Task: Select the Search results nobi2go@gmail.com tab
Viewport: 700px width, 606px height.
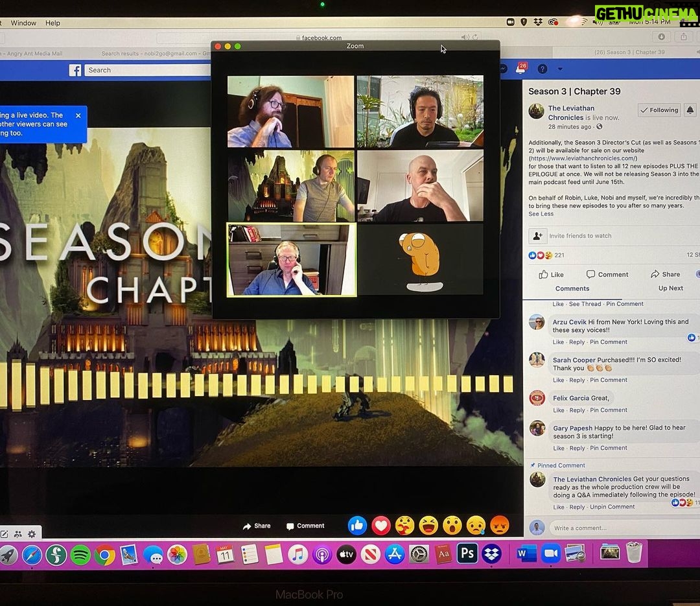Action: [155, 54]
